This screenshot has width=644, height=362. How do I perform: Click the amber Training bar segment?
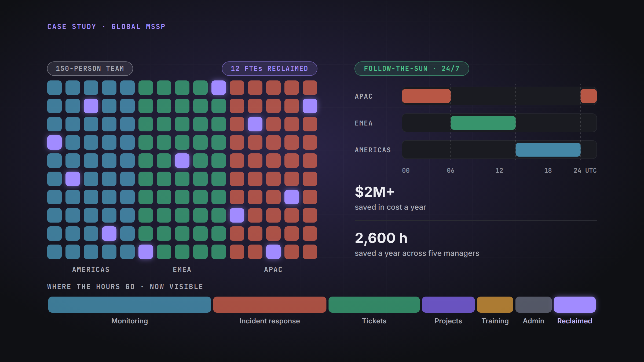495,305
